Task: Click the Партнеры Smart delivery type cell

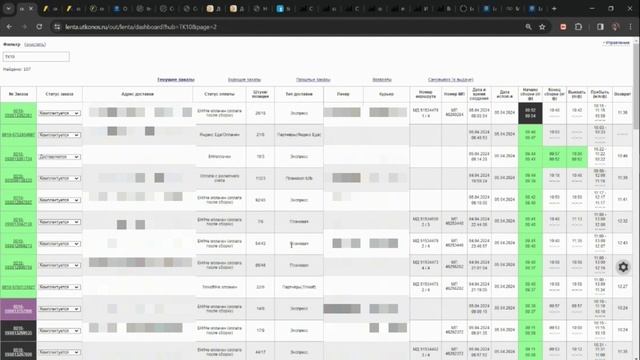Action: (x=299, y=287)
